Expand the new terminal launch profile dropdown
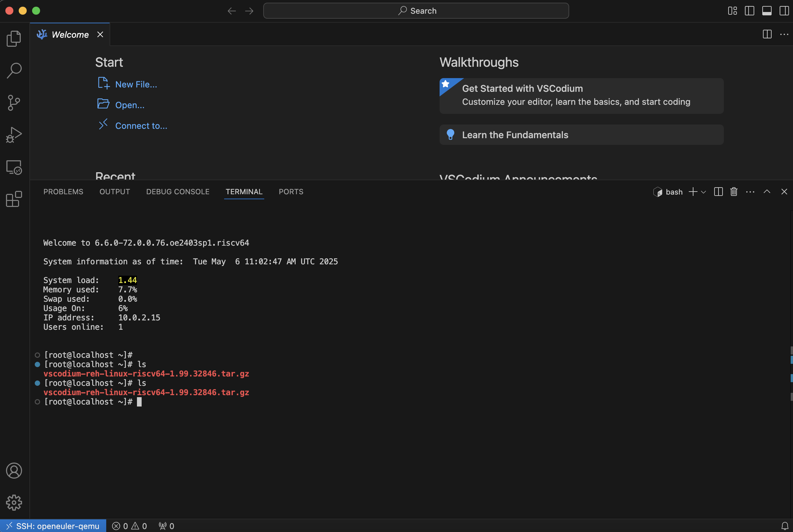Viewport: 793px width, 532px height. [703, 192]
